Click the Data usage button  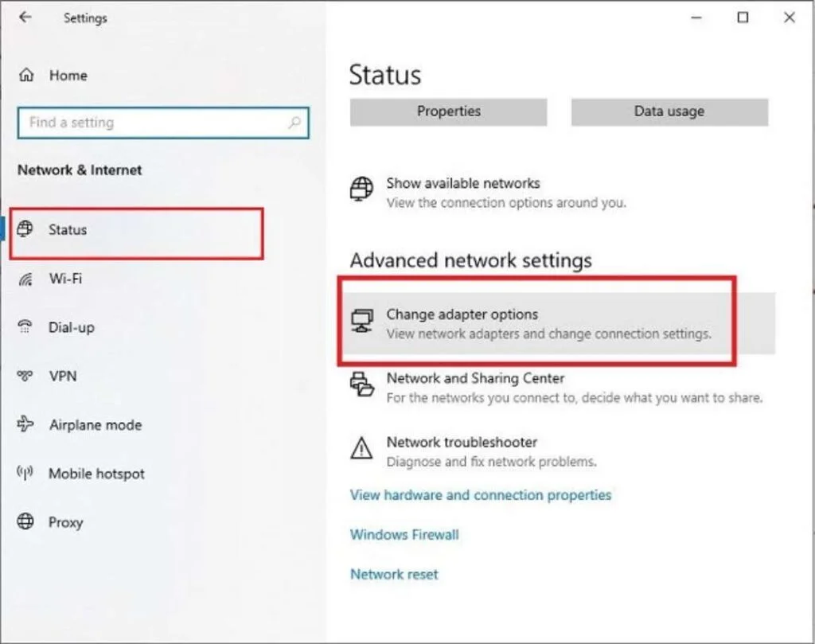point(669,111)
